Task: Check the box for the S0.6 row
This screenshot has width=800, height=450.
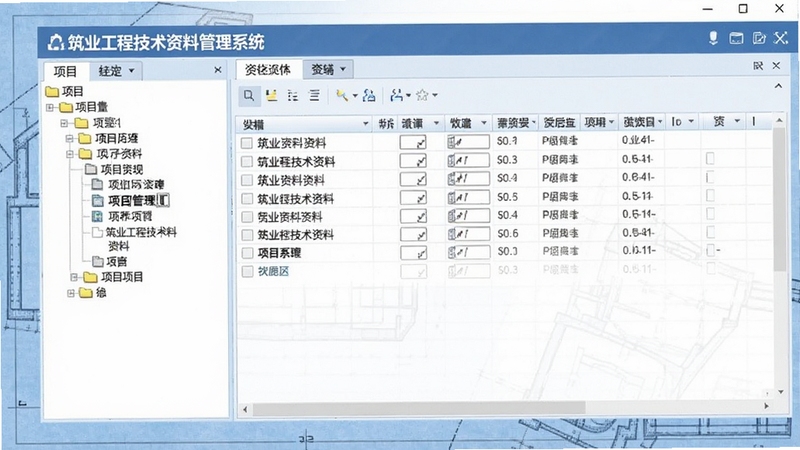Action: coord(247,235)
